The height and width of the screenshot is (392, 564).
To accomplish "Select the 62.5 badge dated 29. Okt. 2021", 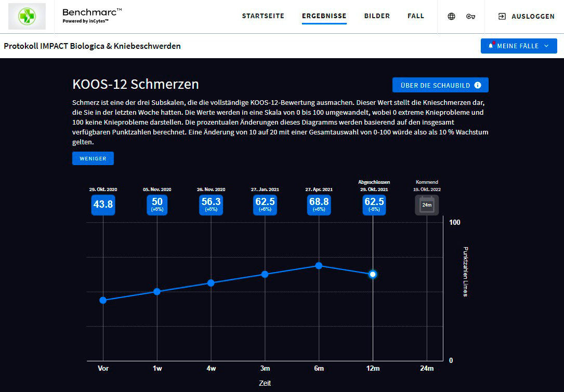I will tap(374, 205).
